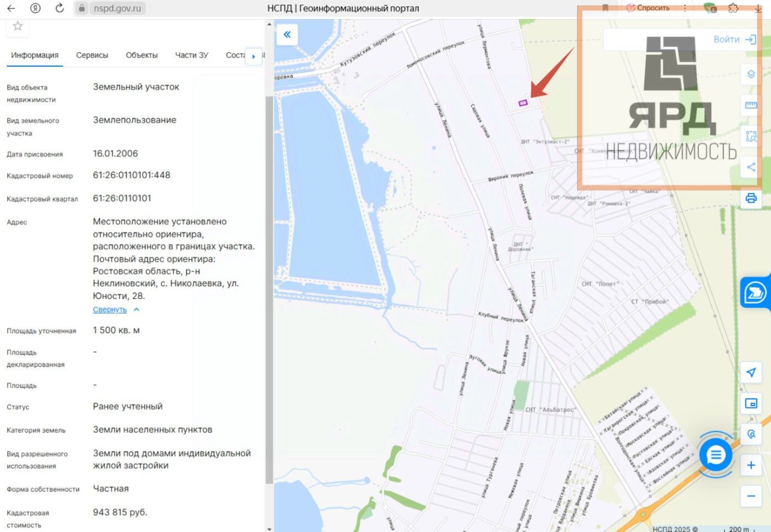
Task: Click СНТ "Полет" map label
Action: 602,283
